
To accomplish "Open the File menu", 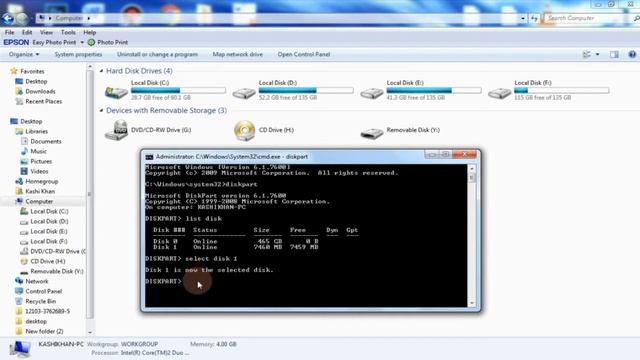I will pyautogui.click(x=9, y=32).
